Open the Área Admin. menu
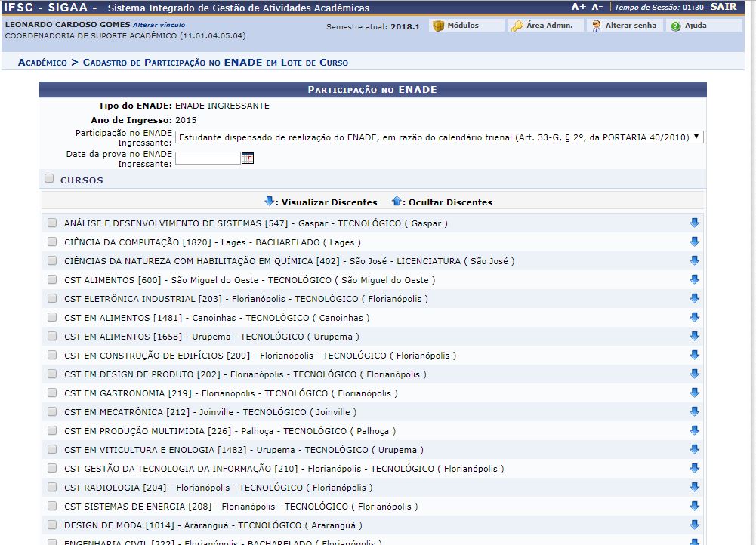The image size is (756, 545). 549,26
